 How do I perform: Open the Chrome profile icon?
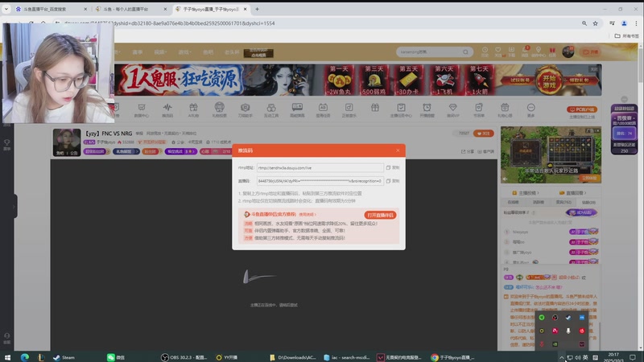point(624,23)
